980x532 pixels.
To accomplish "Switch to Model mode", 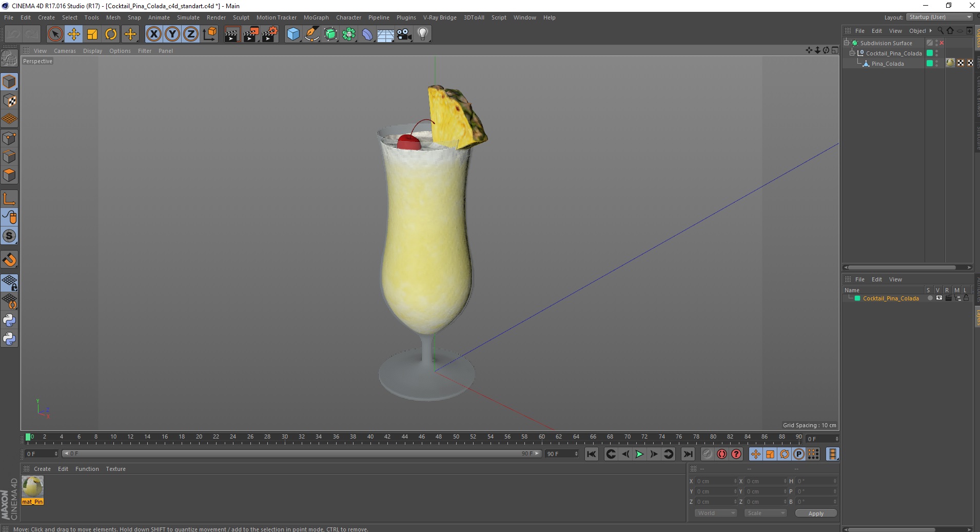I will tap(9, 82).
